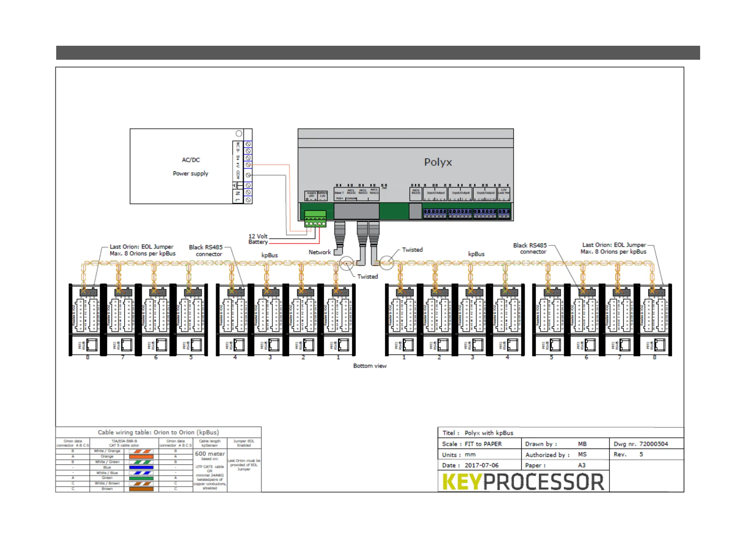Click the white-and-brown striped swatch
The image size is (756, 535).
pos(141,484)
